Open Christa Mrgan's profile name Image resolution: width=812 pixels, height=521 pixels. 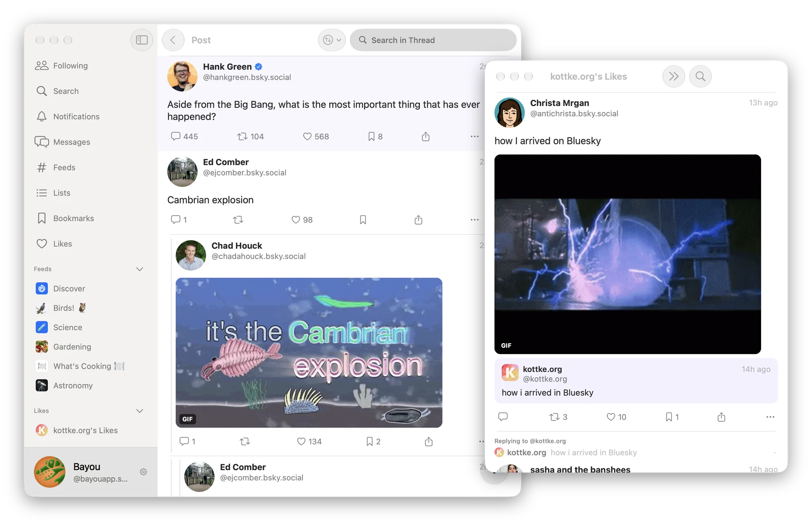[560, 103]
